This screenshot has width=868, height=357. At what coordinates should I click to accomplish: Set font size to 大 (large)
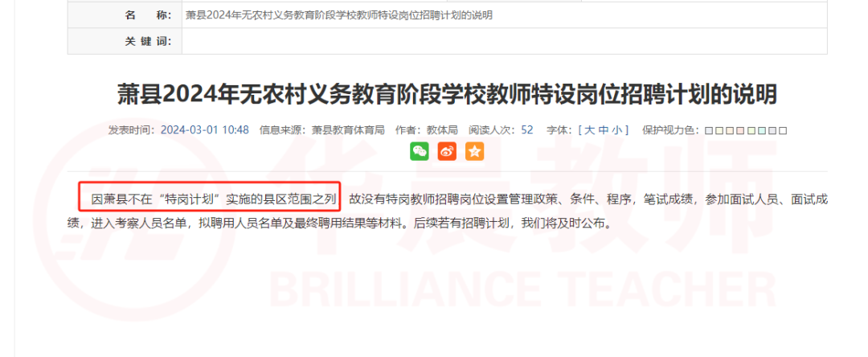click(590, 130)
